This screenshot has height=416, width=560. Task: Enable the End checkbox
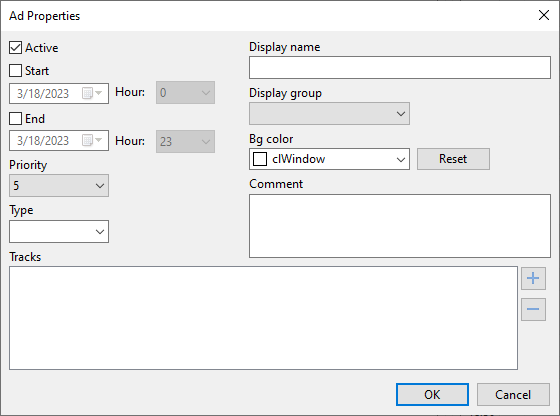coord(15,119)
